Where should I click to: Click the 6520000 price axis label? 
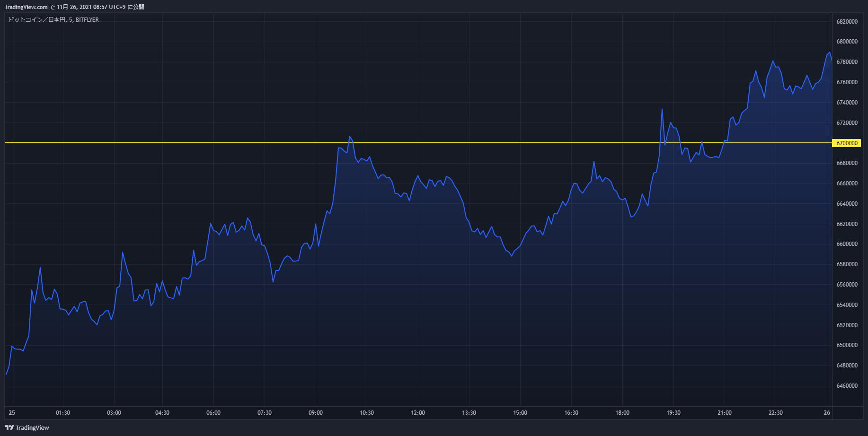847,325
